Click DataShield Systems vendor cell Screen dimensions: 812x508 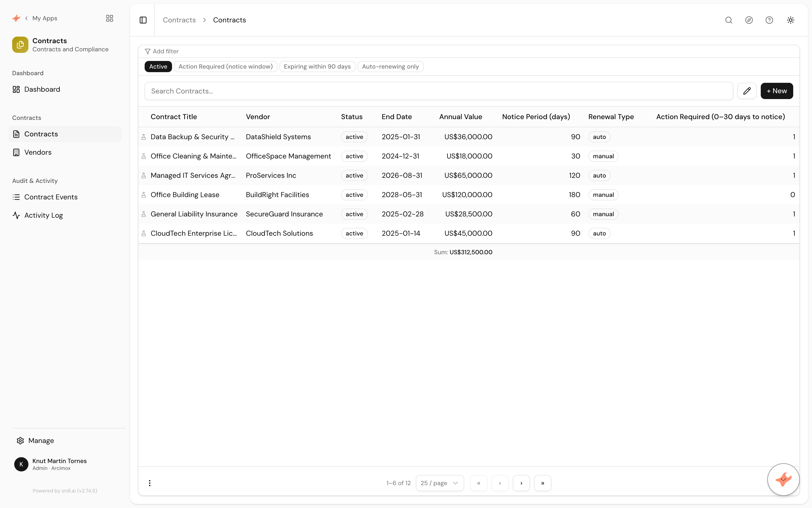(x=278, y=137)
